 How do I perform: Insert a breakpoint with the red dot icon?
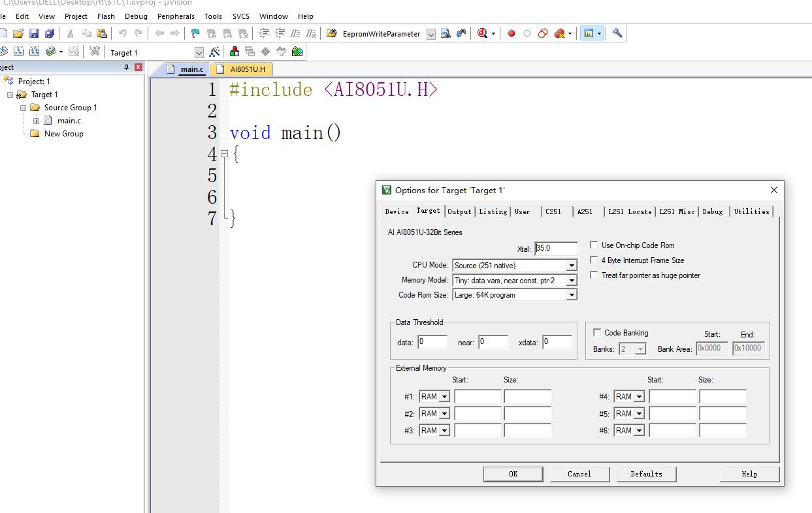tap(512, 33)
